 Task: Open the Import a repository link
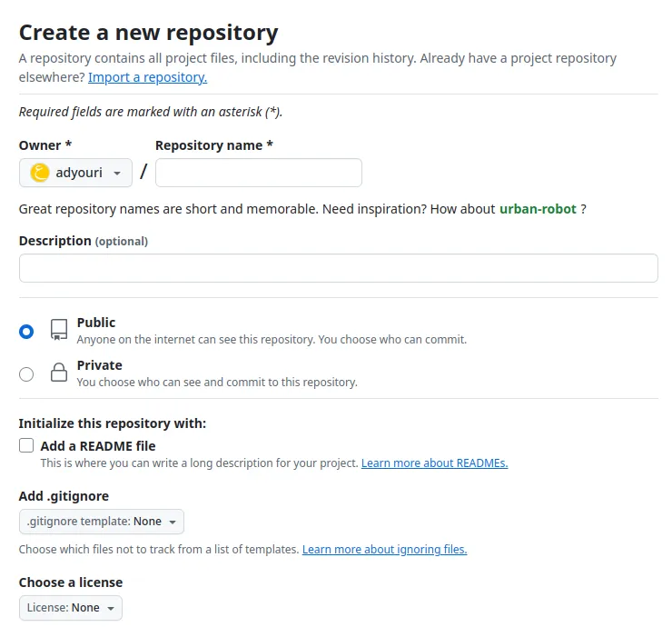coord(147,77)
